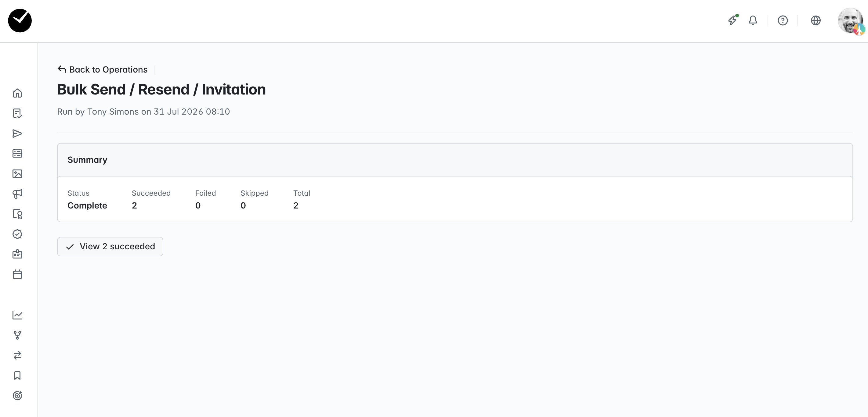
Task: Open the ID badge sidebar icon
Action: pyautogui.click(x=17, y=254)
